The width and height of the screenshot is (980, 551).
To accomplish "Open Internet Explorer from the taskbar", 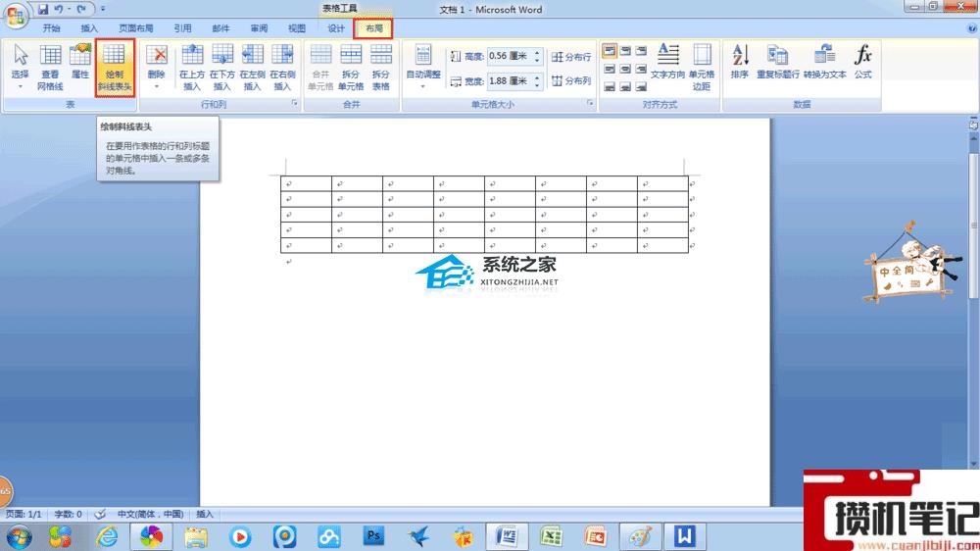I will (107, 537).
